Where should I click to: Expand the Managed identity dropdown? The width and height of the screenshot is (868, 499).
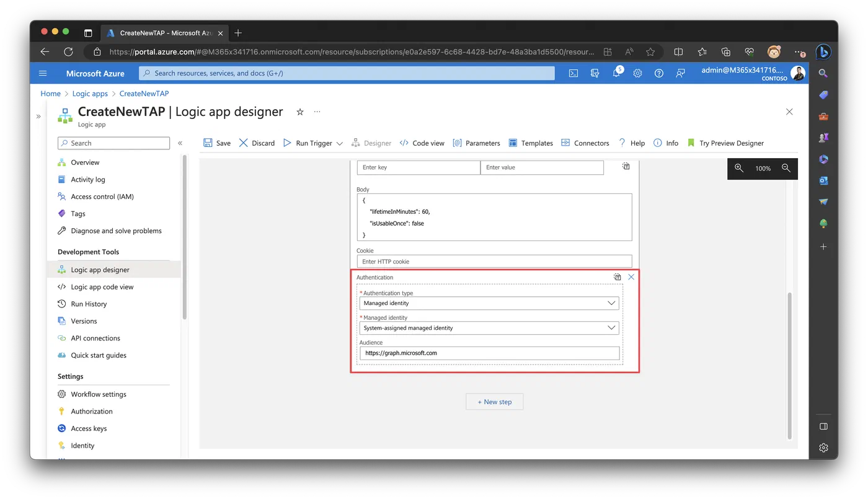[x=611, y=328]
